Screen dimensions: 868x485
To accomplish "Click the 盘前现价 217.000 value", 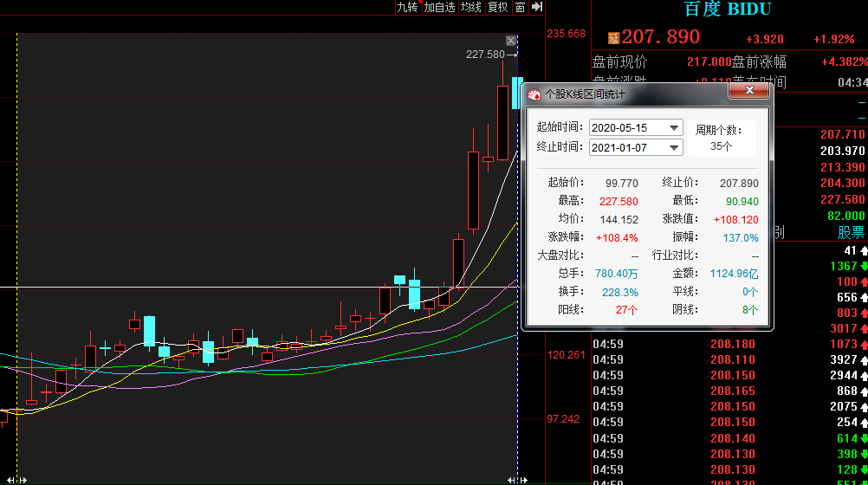I will coord(709,62).
